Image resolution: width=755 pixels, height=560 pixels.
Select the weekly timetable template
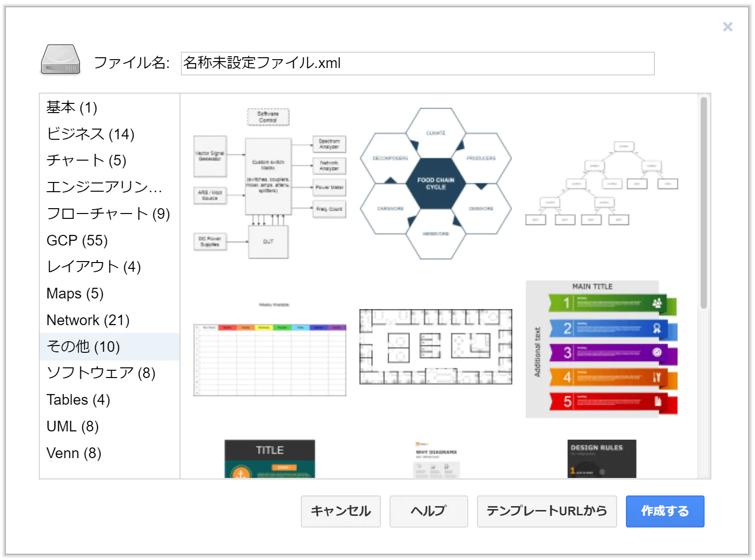pyautogui.click(x=270, y=349)
